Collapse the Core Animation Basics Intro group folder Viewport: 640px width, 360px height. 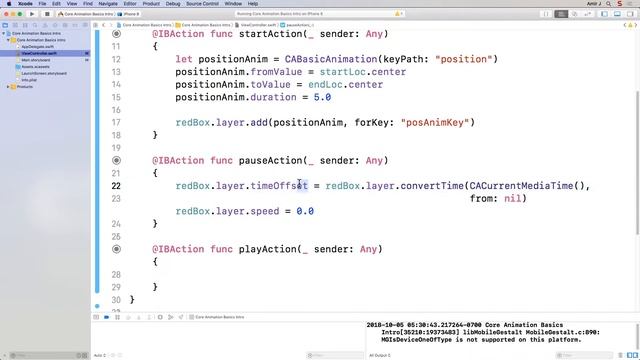8,40
